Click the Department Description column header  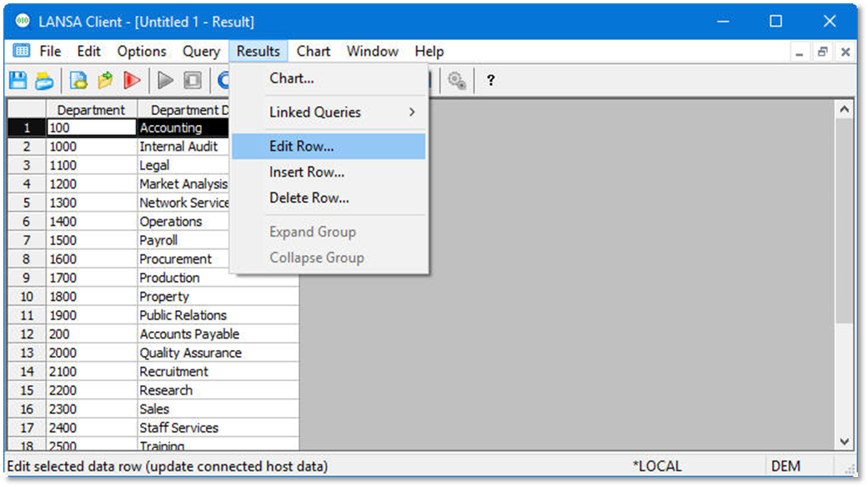183,110
